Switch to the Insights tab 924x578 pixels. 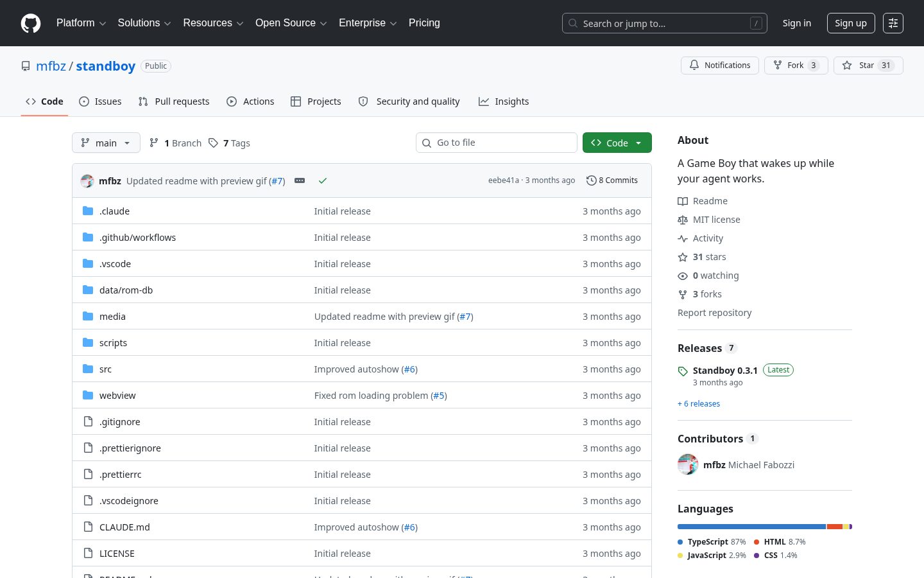click(x=504, y=101)
